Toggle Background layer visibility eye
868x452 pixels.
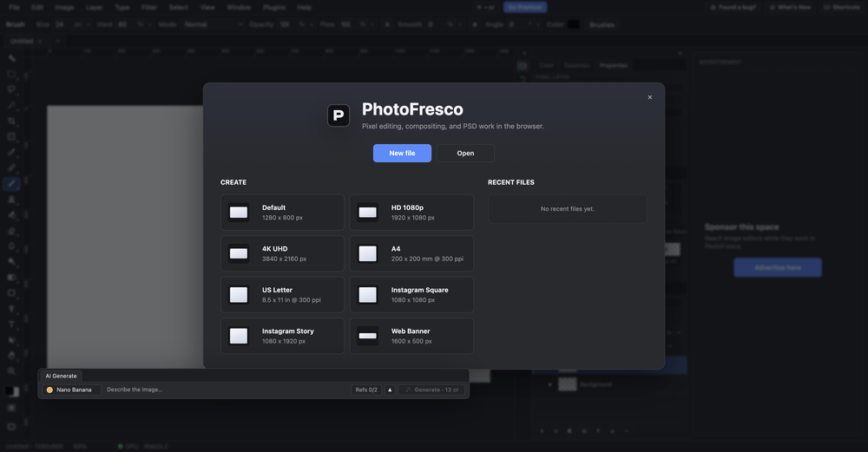(549, 384)
